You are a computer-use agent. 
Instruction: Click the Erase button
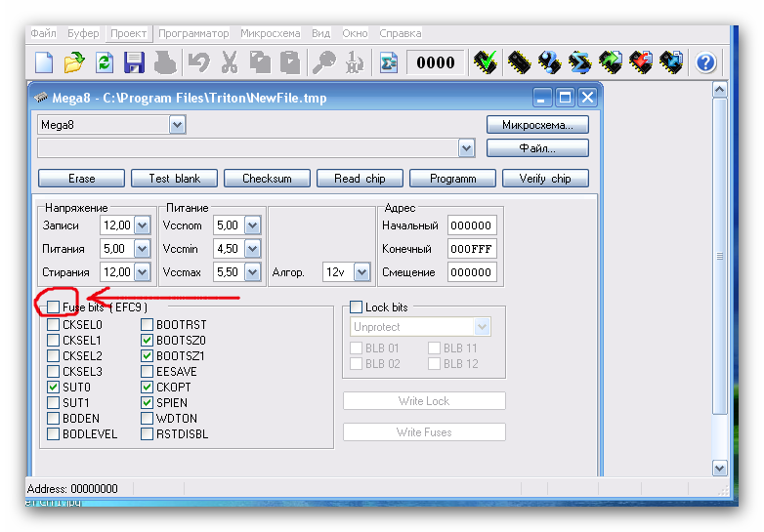pyautogui.click(x=81, y=179)
